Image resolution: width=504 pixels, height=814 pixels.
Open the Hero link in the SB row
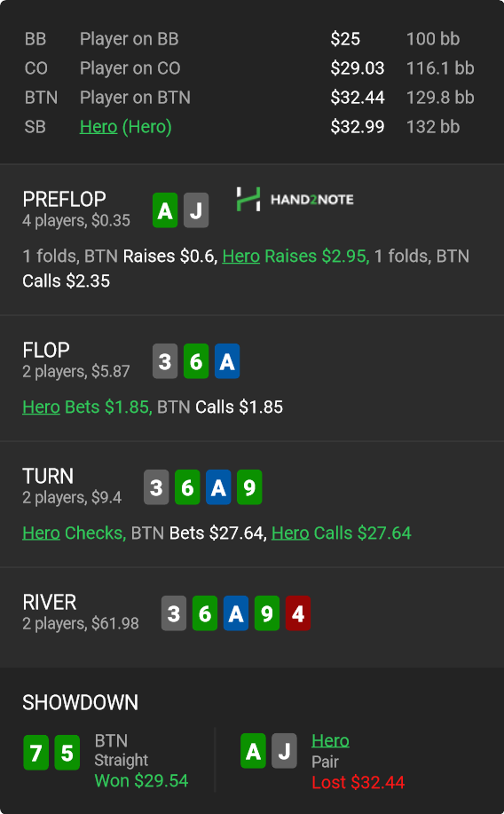(98, 127)
